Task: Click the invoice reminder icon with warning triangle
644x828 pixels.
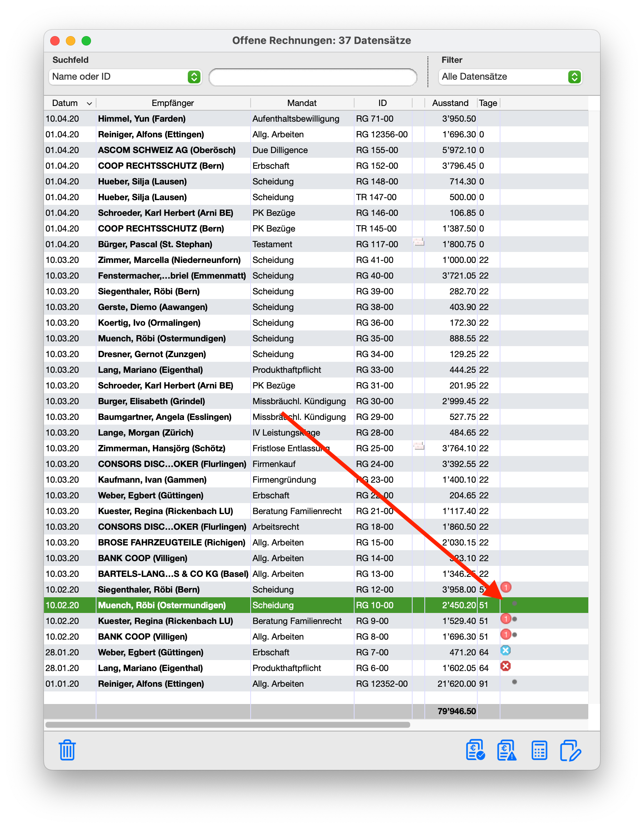Action: pos(507,750)
